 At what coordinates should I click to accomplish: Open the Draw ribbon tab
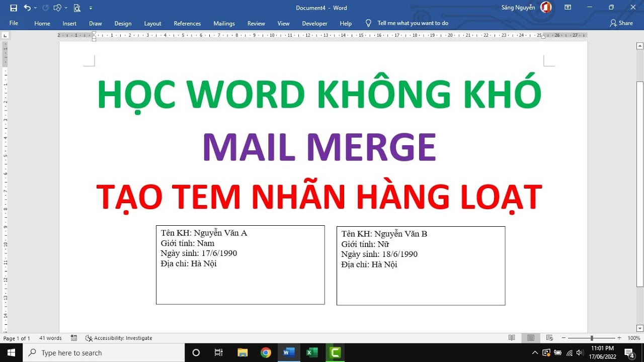(96, 23)
